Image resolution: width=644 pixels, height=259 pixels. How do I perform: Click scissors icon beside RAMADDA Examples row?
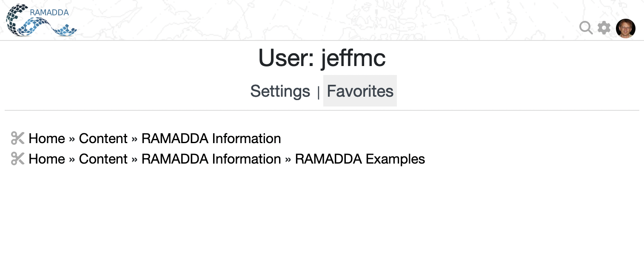pos(17,159)
